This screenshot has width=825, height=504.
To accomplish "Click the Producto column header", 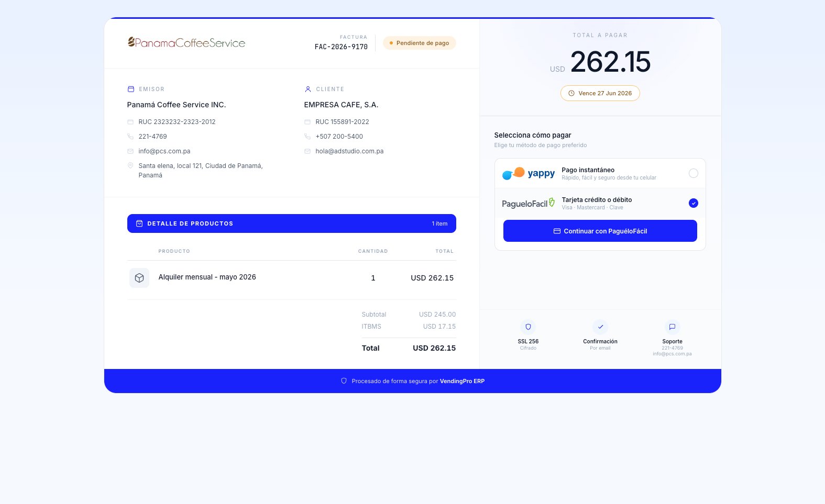I will coord(174,251).
